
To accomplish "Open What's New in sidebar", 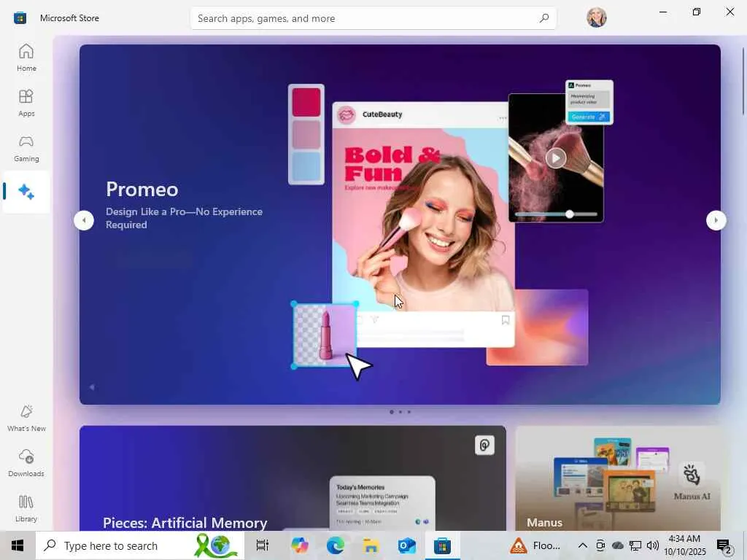I will click(x=26, y=418).
